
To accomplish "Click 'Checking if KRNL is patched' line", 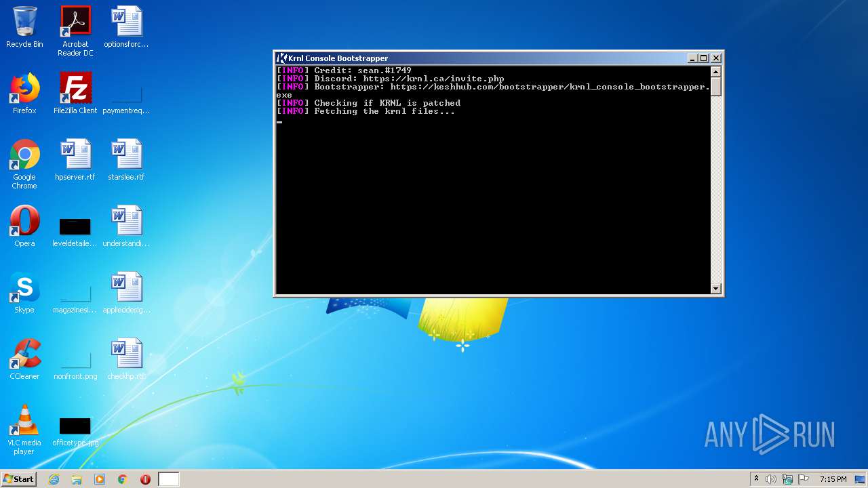I will (x=368, y=103).
